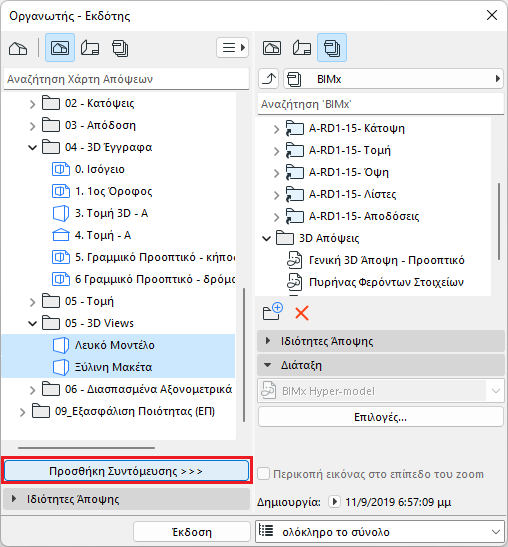Expand the 03 - Απόδοση folder
Viewport: 508px width, 547px height.
[32, 126]
